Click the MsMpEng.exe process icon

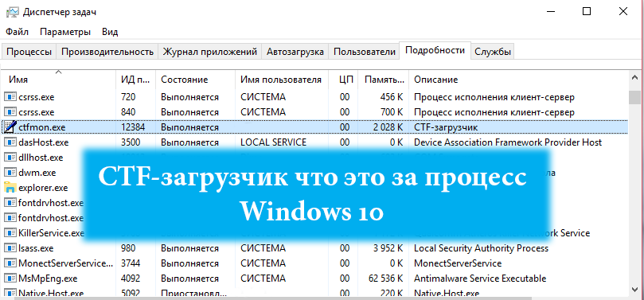10,279
